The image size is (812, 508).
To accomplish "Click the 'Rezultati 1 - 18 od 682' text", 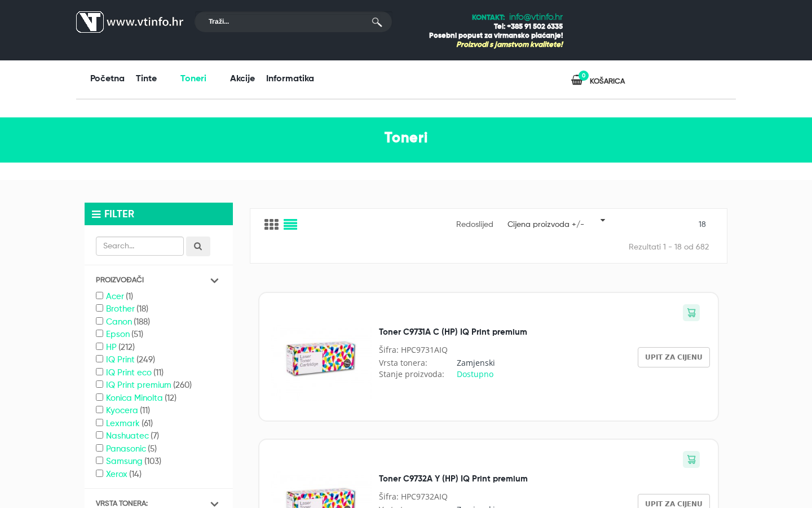I will pyautogui.click(x=669, y=247).
